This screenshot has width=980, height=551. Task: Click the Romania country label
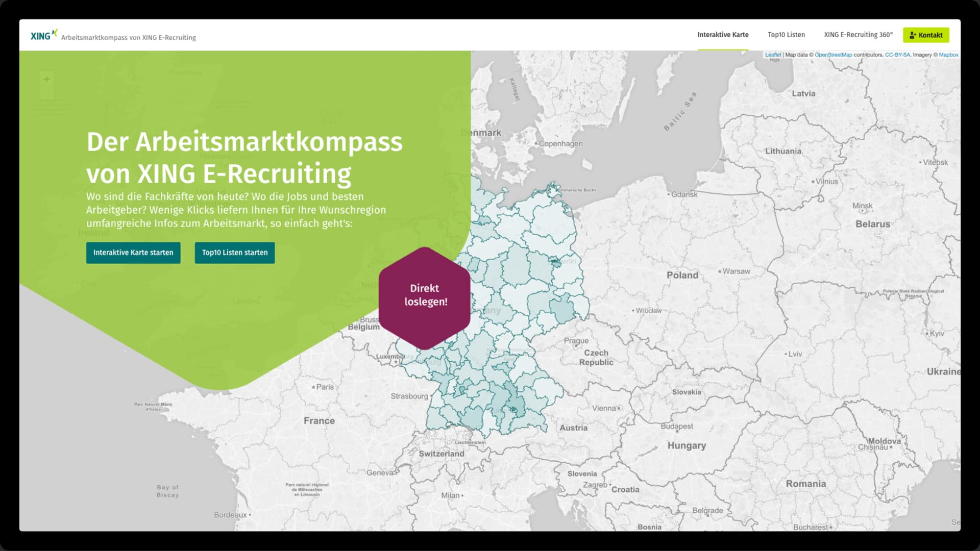pyautogui.click(x=805, y=484)
